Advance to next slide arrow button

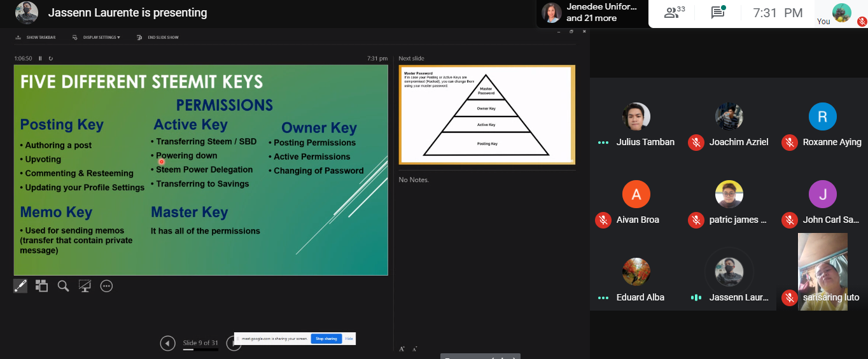click(234, 344)
